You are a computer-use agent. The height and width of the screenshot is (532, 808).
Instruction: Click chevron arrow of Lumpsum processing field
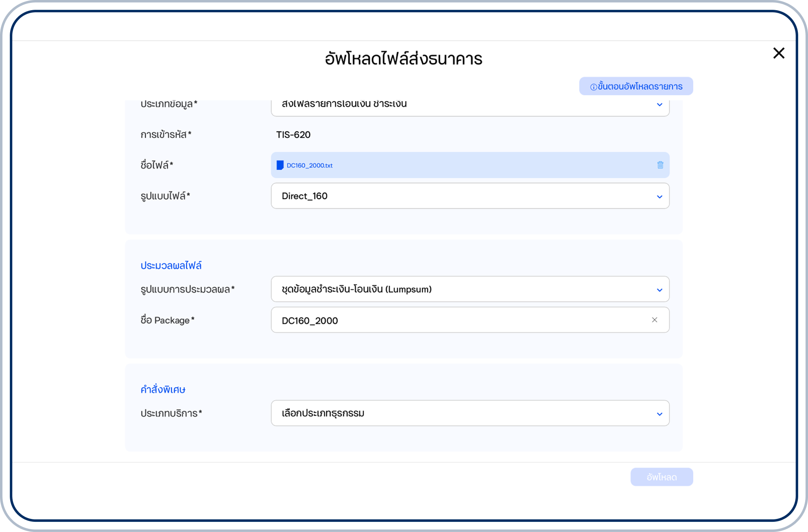click(659, 290)
